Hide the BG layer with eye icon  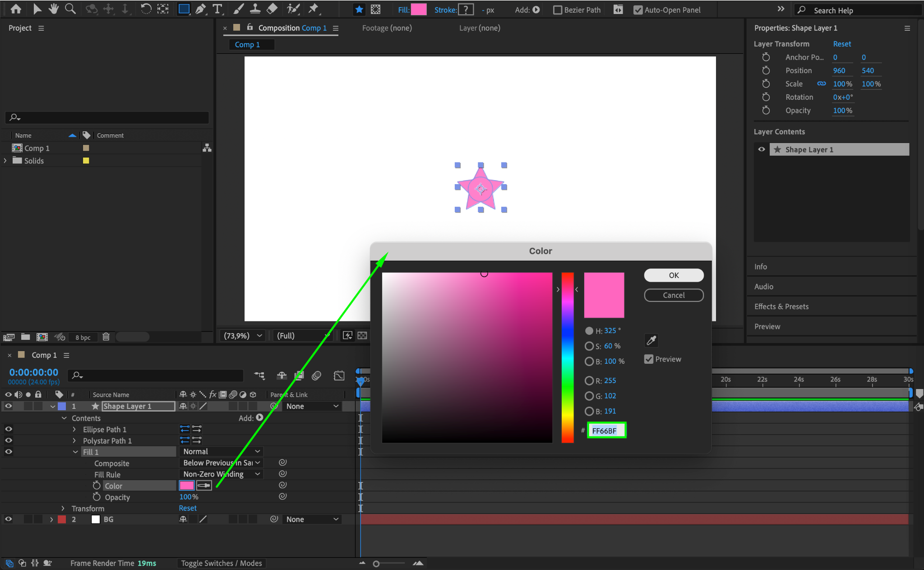click(x=8, y=519)
